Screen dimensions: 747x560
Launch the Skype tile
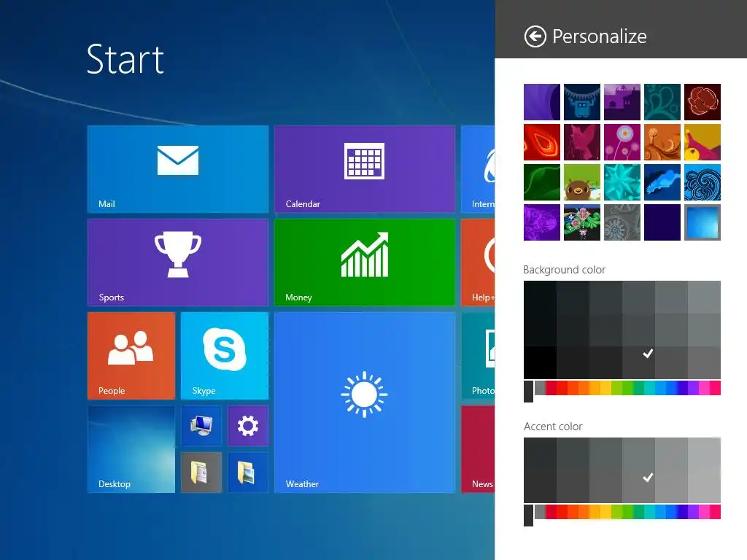pyautogui.click(x=225, y=356)
